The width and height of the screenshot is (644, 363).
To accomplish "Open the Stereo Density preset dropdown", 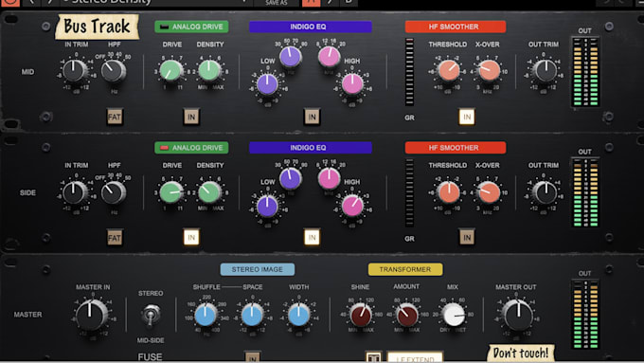I will tap(156, 3).
